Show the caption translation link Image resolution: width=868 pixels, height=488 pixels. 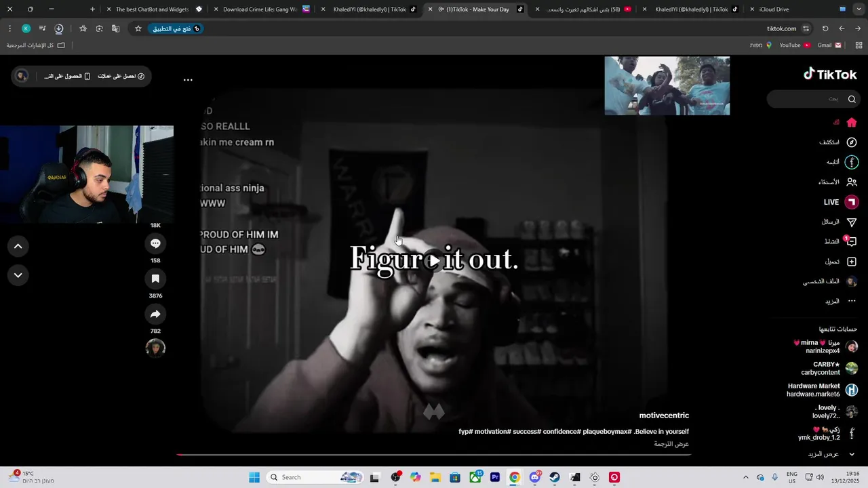(671, 444)
